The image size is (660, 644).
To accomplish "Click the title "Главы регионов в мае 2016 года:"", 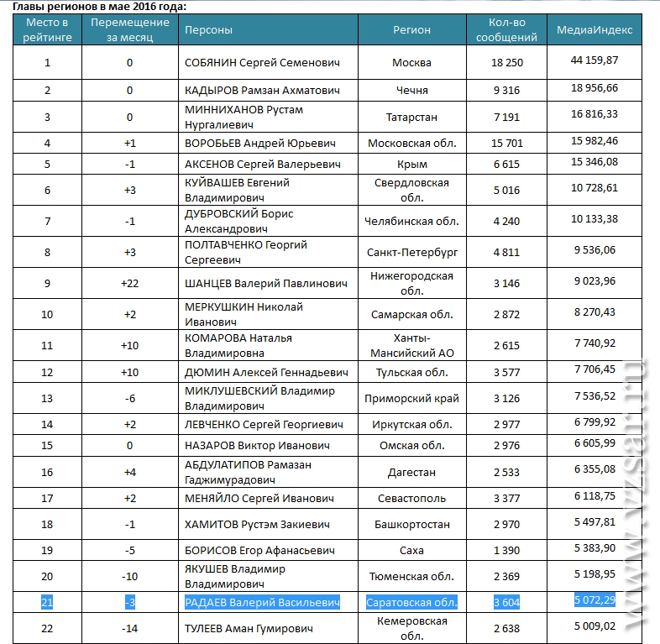I will [99, 7].
